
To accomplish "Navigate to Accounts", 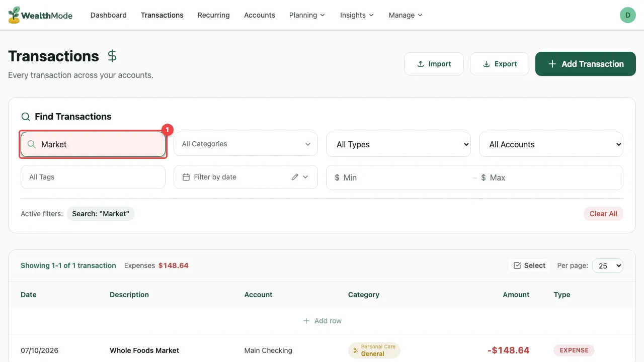I will pyautogui.click(x=260, y=15).
